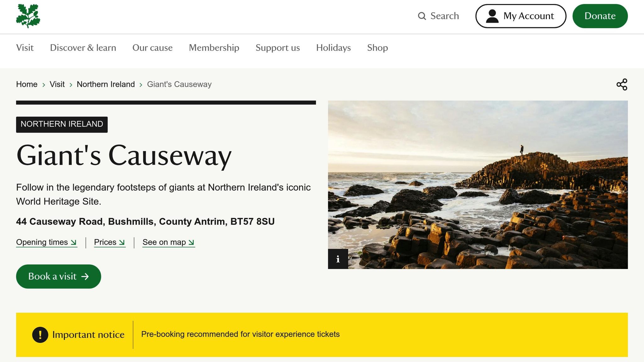Open the Visit menu
644x362 pixels.
click(x=25, y=48)
